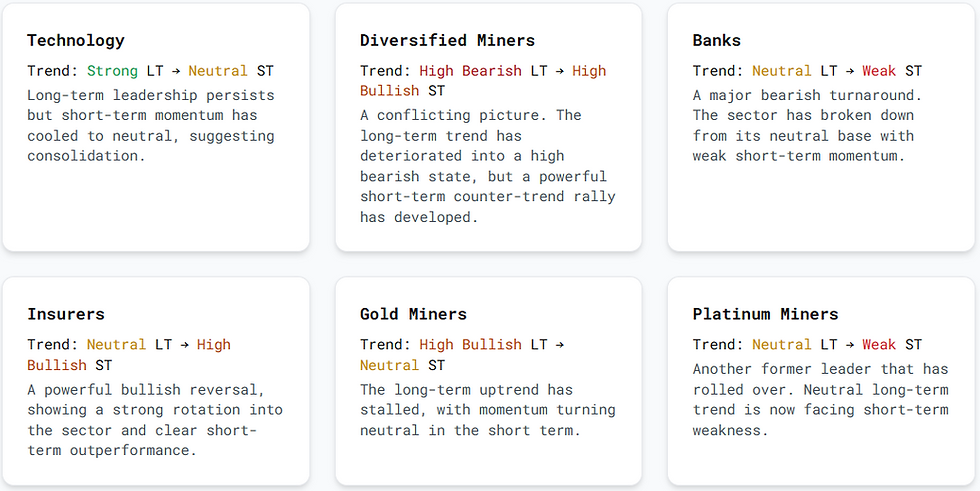Click the Diversified Miners card title

click(x=447, y=41)
